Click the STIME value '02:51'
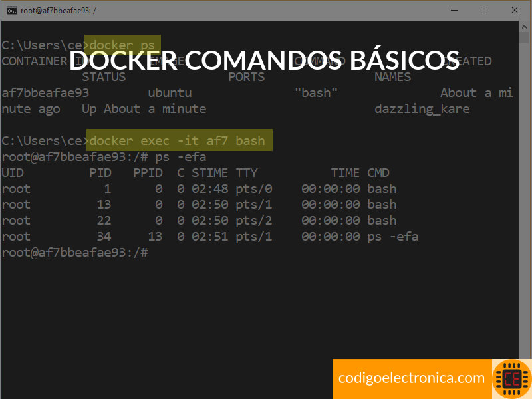The height and width of the screenshot is (399, 532). pos(210,237)
